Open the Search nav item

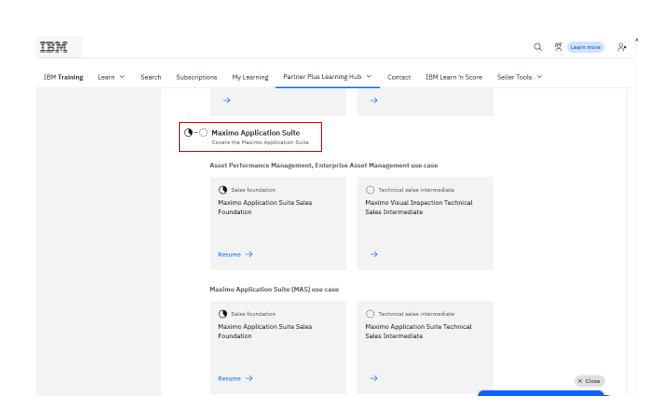pos(151,77)
